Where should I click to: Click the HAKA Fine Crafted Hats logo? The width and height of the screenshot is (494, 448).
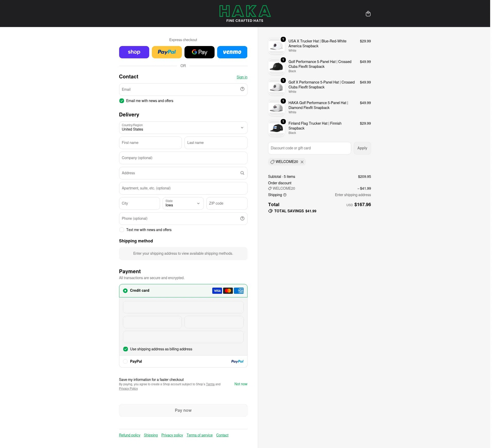(245, 14)
